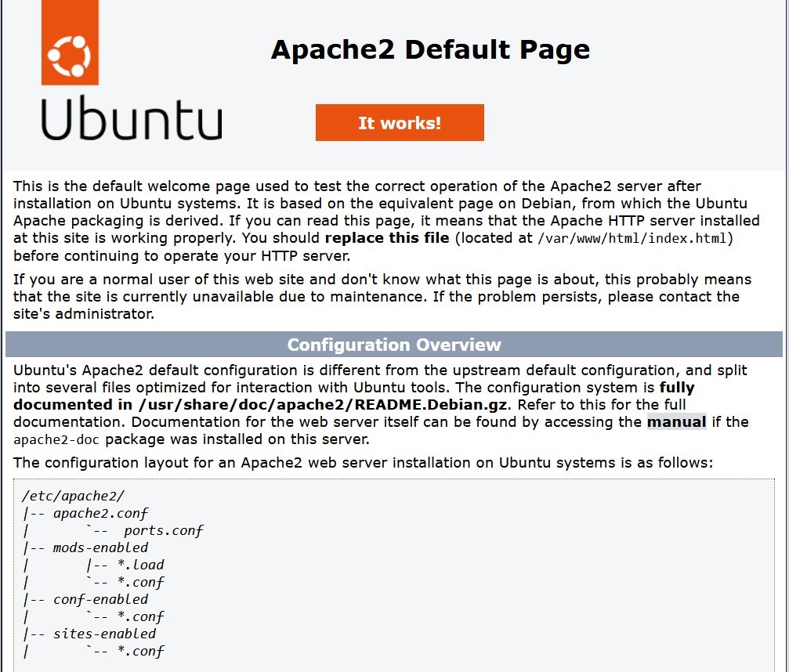Click the 'ports.conf' tree entry
The height and width of the screenshot is (672, 789).
pos(164,531)
